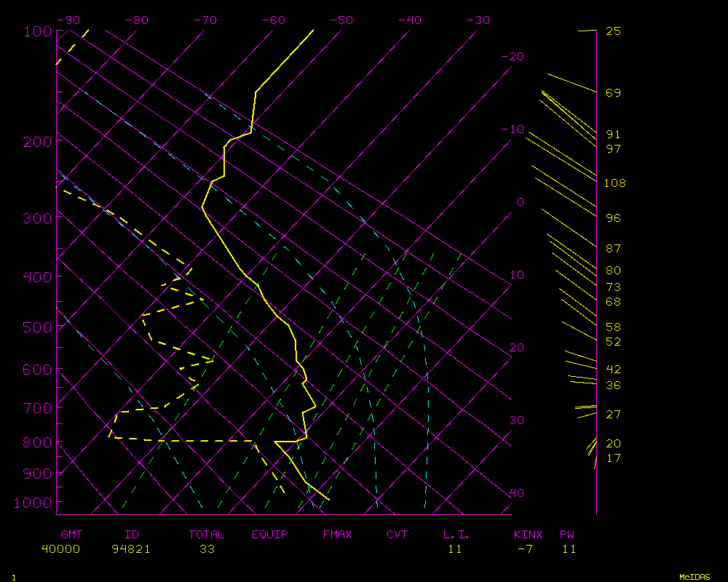Click the McIDAS label in the corner
Screen dimensions: 728x582
point(695,577)
